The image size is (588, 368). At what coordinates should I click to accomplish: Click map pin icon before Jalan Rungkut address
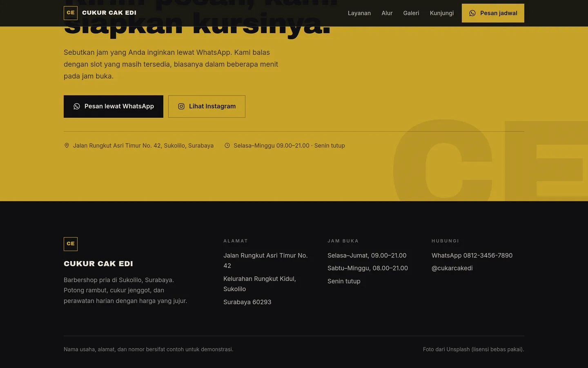click(x=67, y=146)
